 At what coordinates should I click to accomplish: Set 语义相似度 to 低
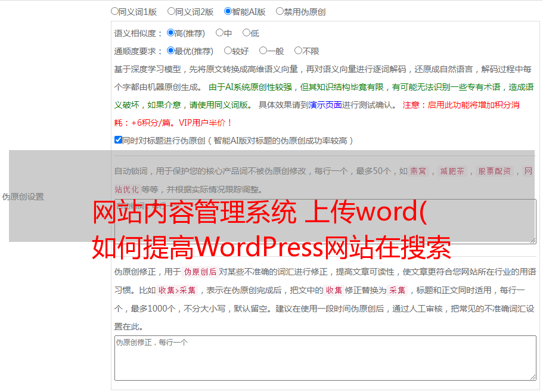pos(246,33)
